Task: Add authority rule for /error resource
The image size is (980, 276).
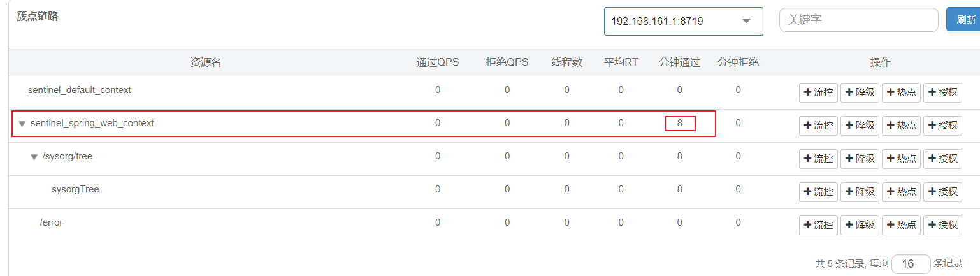Action: click(942, 225)
